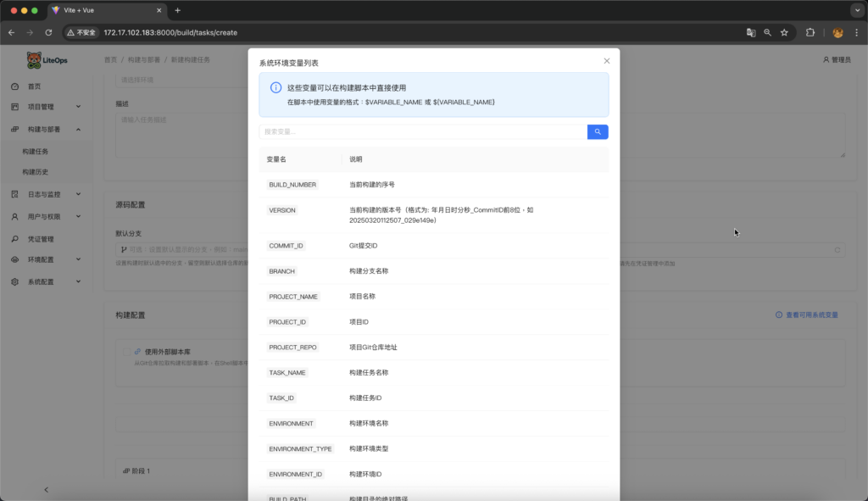This screenshot has width=868, height=501.
Task: Toggle the 使用外部脚本库 checkbox
Action: click(126, 351)
